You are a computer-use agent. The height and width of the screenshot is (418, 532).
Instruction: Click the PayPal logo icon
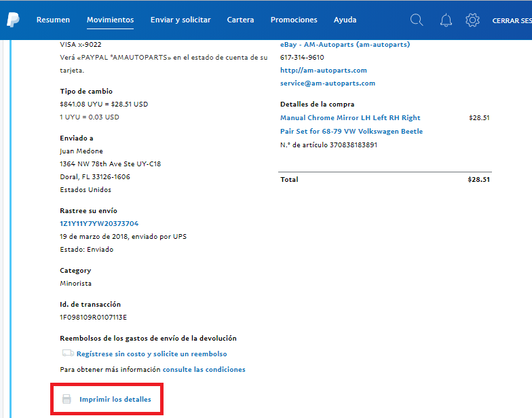tap(13, 20)
